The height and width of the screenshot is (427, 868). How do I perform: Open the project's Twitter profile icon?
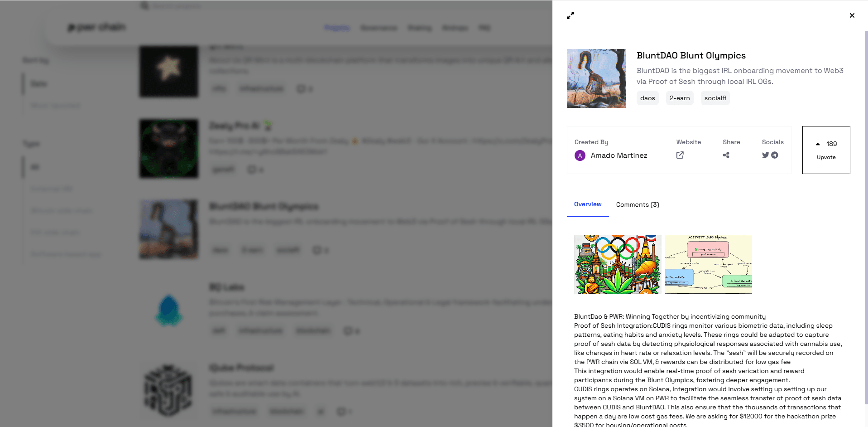pos(765,155)
